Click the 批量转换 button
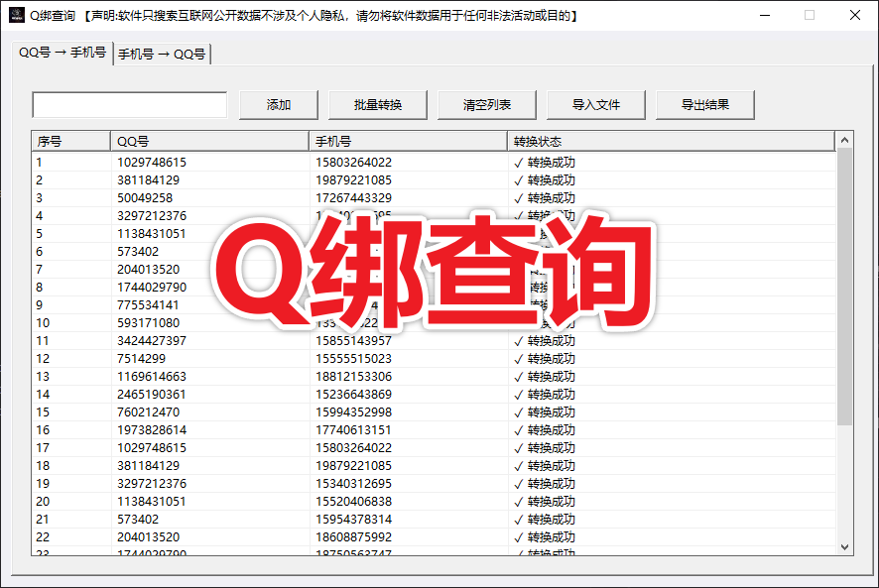879x588 pixels. click(377, 103)
